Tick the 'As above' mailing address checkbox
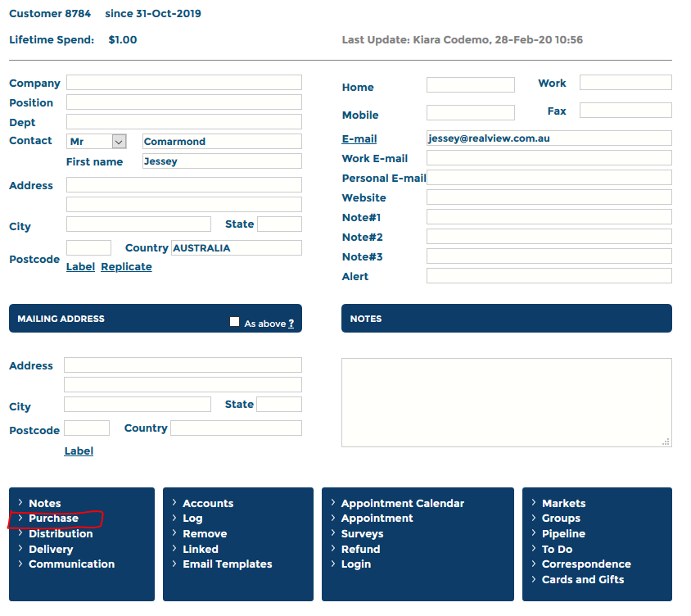The image size is (691, 616). 234,322
